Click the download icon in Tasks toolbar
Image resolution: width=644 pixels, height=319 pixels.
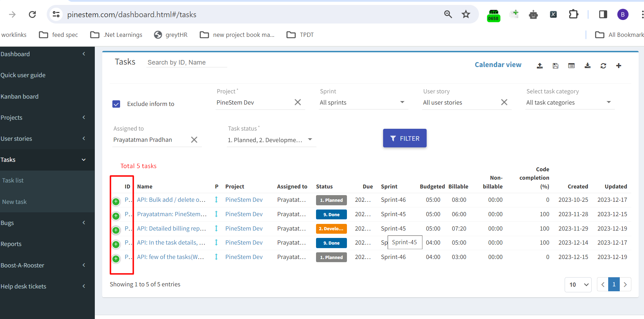[x=587, y=66]
